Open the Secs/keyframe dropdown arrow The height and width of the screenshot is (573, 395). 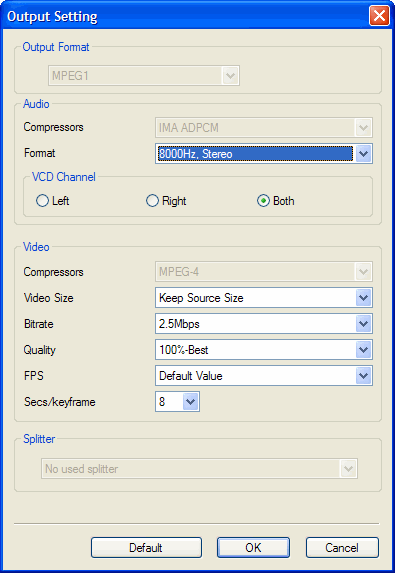click(190, 402)
